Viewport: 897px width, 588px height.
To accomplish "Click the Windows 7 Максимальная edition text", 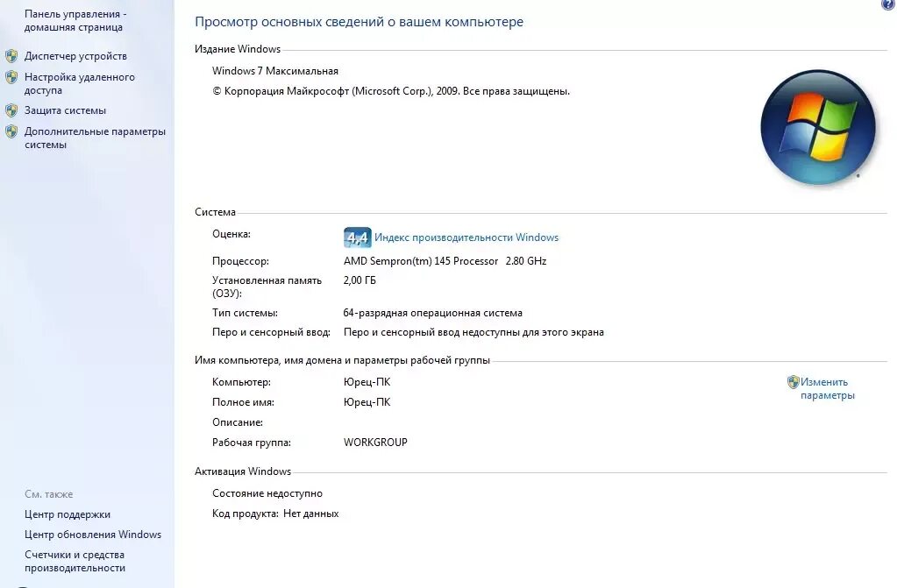I will click(x=275, y=71).
